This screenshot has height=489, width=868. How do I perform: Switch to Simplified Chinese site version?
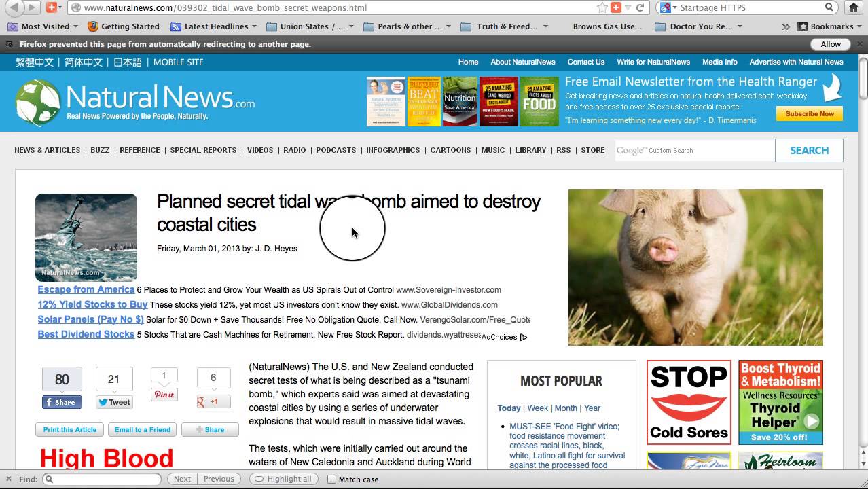point(84,62)
